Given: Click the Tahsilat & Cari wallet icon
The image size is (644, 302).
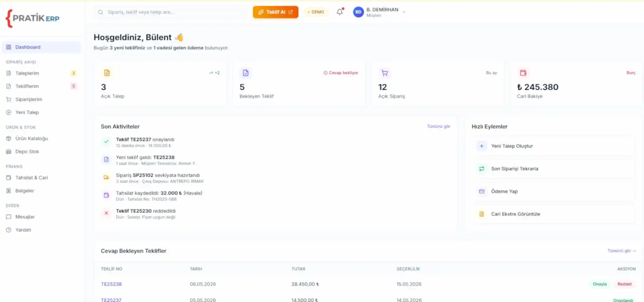Looking at the screenshot, I should [x=9, y=178].
